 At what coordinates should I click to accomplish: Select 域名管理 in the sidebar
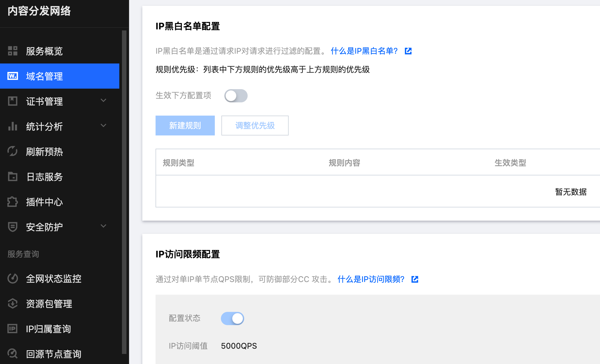44,76
